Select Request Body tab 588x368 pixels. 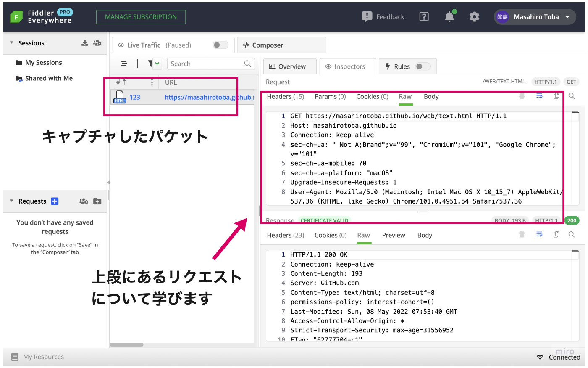431,96
